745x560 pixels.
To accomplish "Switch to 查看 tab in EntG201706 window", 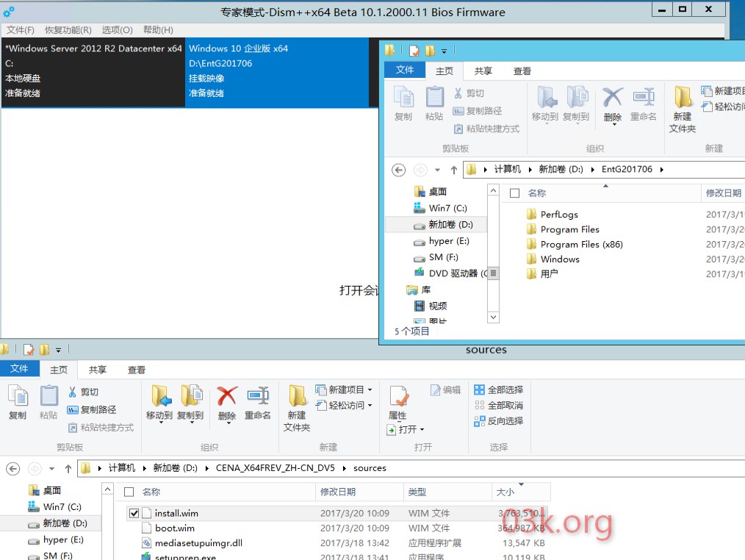I will (522, 71).
